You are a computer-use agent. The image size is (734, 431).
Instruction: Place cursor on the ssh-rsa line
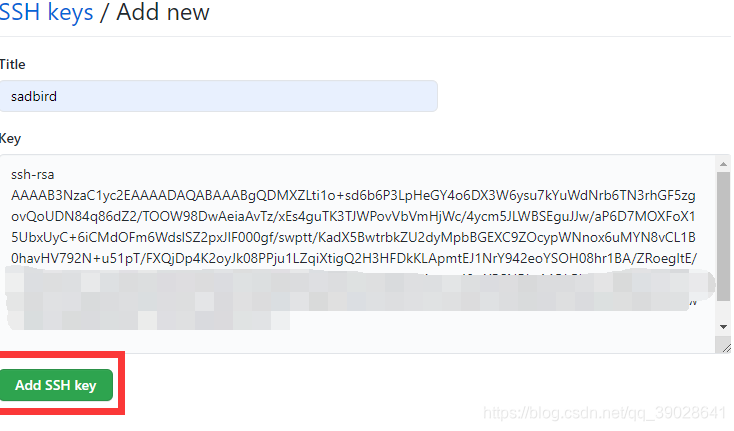[33, 175]
